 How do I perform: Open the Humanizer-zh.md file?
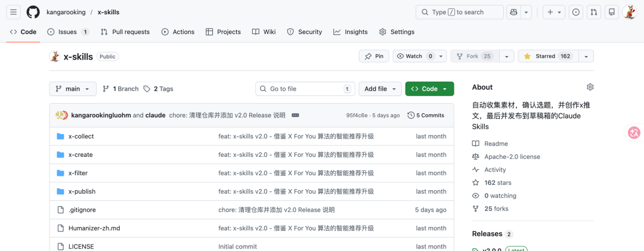click(x=94, y=228)
